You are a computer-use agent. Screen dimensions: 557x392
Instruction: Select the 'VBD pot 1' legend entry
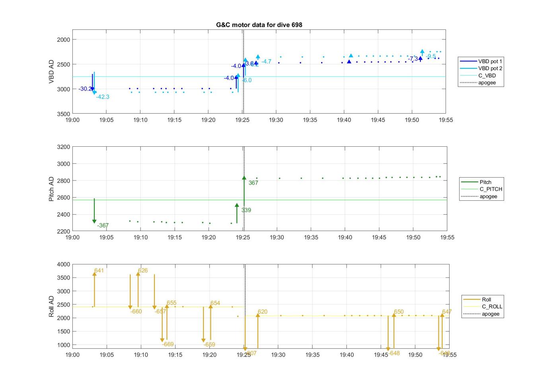481,61
